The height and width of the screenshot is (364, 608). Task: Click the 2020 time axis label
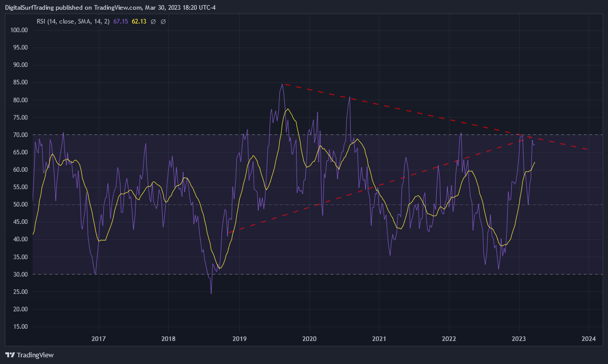tap(309, 339)
